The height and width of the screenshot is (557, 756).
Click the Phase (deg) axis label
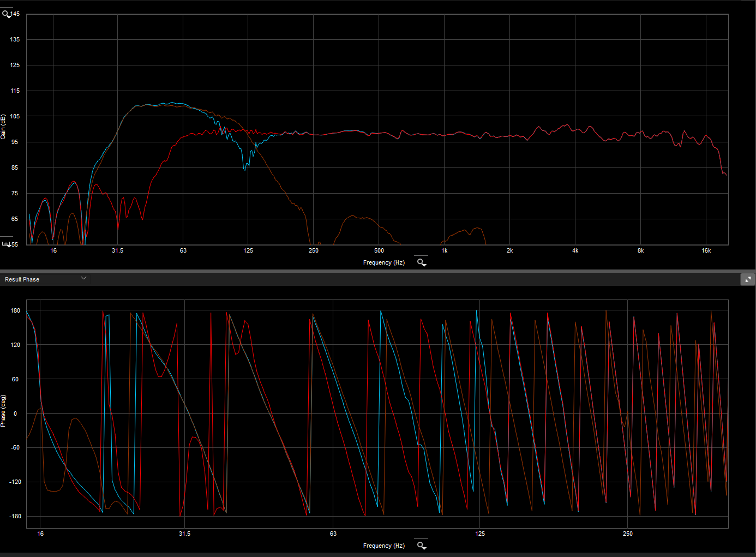pos(3,411)
